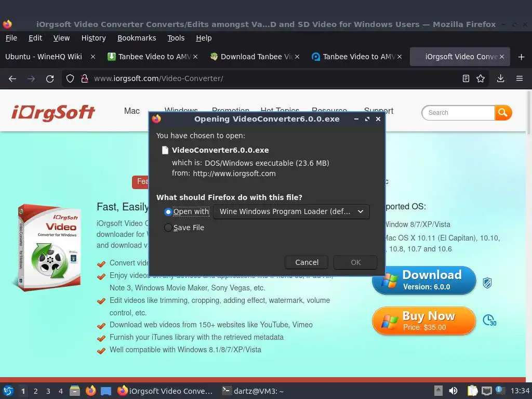Open the Support navigation link
532x399 pixels.
pyautogui.click(x=379, y=111)
